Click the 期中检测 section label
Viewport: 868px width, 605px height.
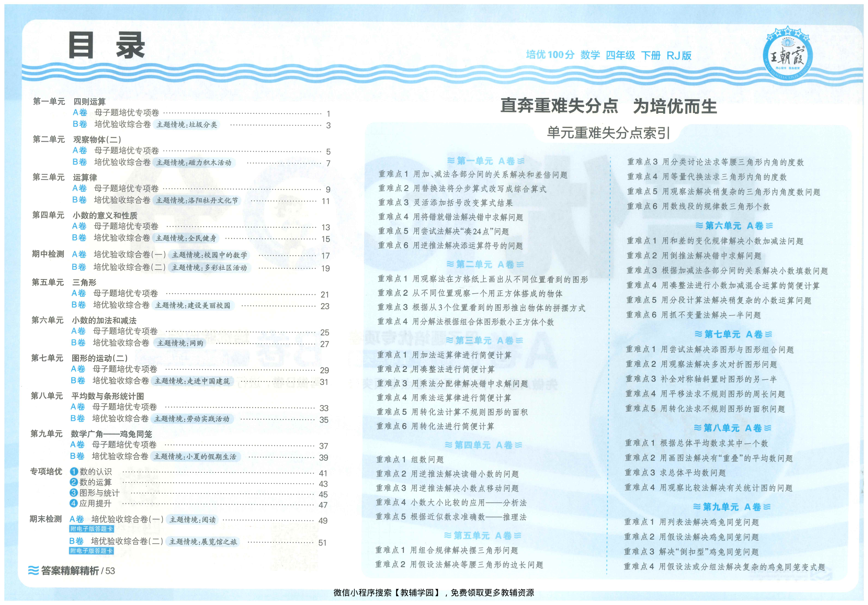48,254
